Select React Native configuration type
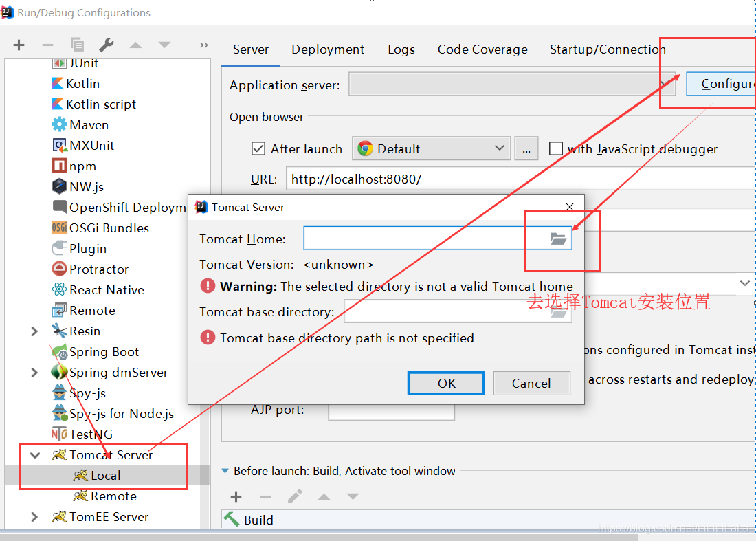This screenshot has width=756, height=541. 98,290
